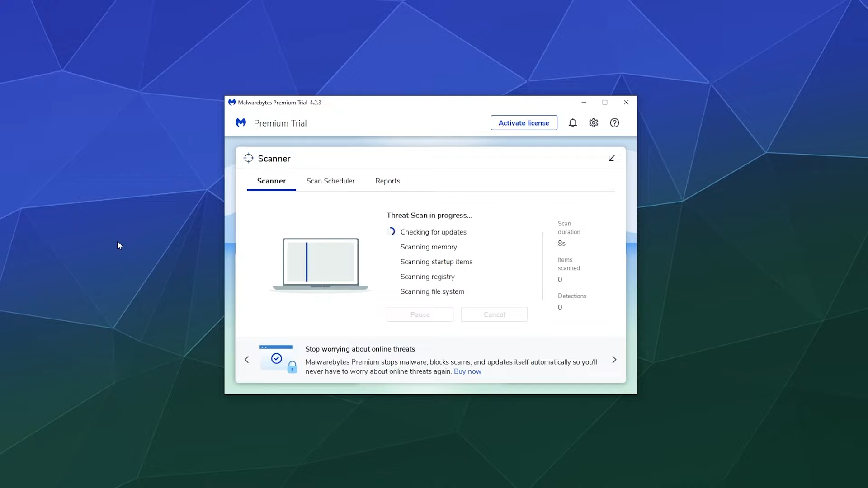Show next promo with right chevron
Screen dimensions: 868x488
[x=614, y=360]
